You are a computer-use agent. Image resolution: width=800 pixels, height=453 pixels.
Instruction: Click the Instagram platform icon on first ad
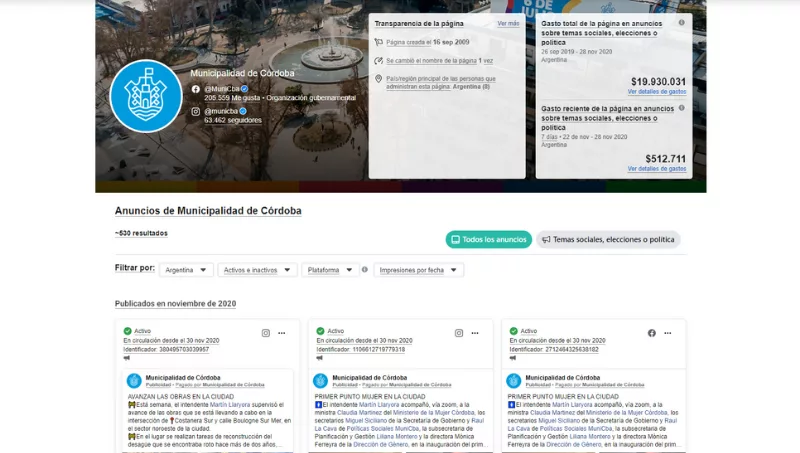(265, 333)
